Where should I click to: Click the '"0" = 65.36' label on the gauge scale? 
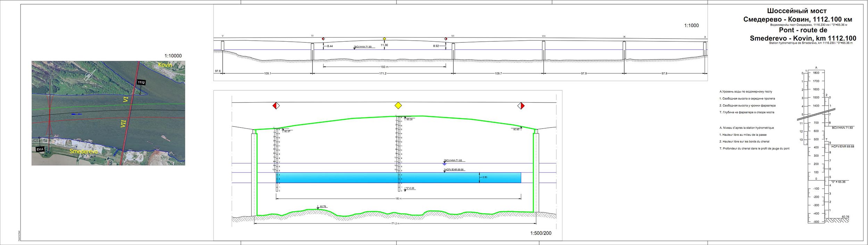pos(838,182)
